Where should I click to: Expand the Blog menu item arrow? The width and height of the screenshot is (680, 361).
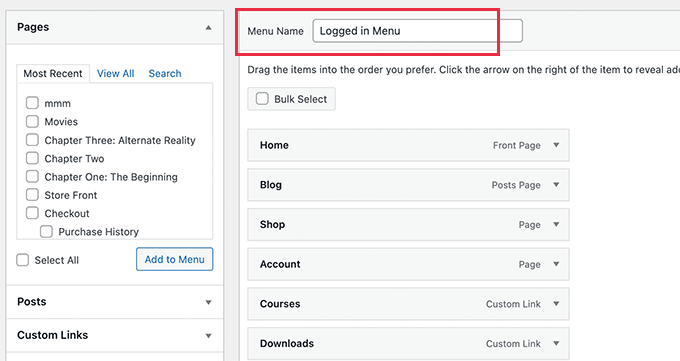click(556, 185)
